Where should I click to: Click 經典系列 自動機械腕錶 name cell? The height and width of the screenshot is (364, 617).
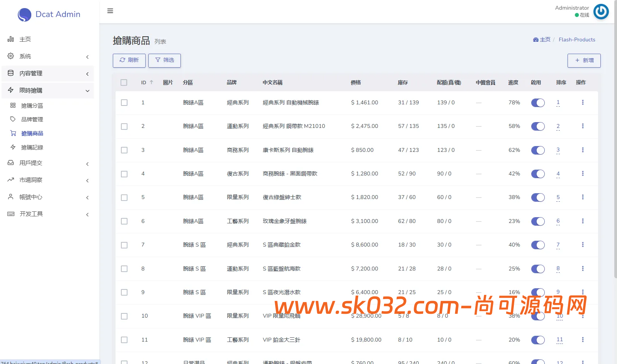[x=291, y=102]
